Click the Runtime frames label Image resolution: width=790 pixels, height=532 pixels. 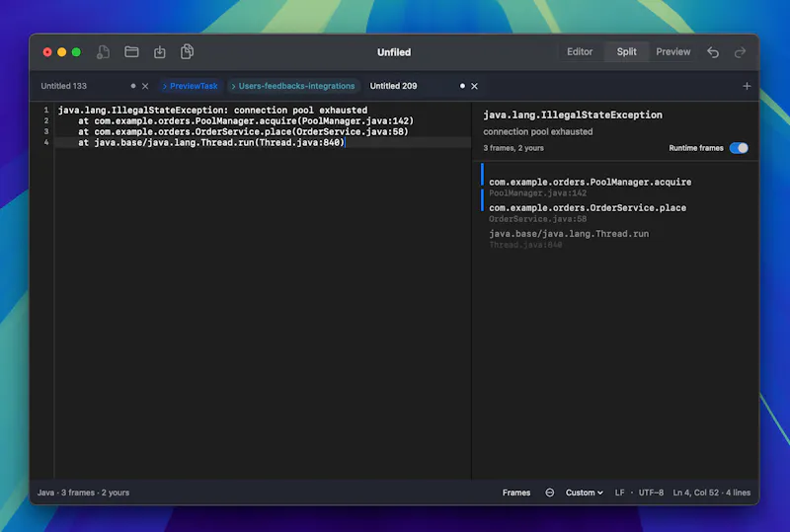click(696, 148)
